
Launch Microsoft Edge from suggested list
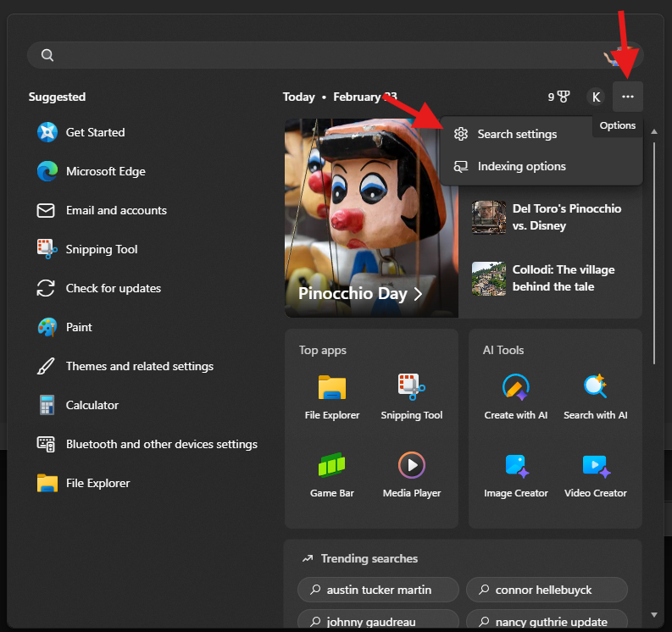(x=47, y=171)
